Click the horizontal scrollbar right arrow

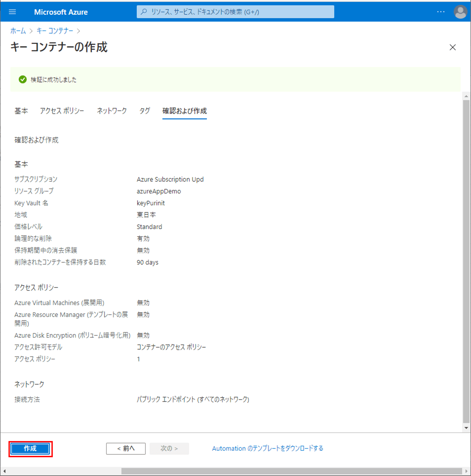pos(466,471)
